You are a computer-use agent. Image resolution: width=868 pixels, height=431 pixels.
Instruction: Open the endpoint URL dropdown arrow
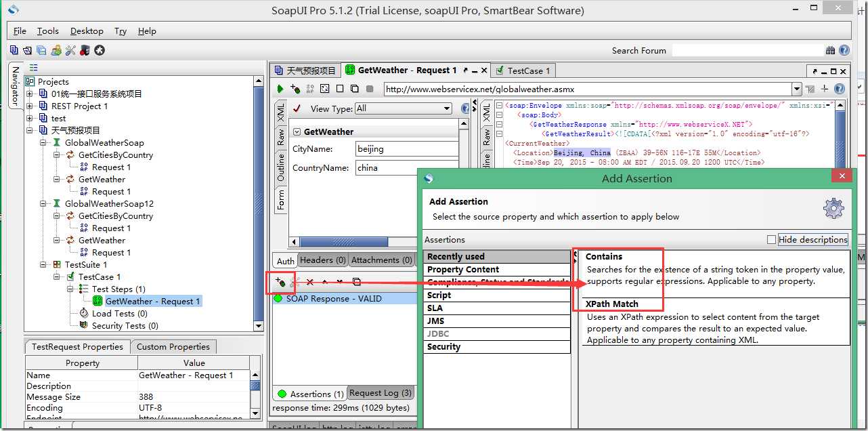pyautogui.click(x=797, y=89)
